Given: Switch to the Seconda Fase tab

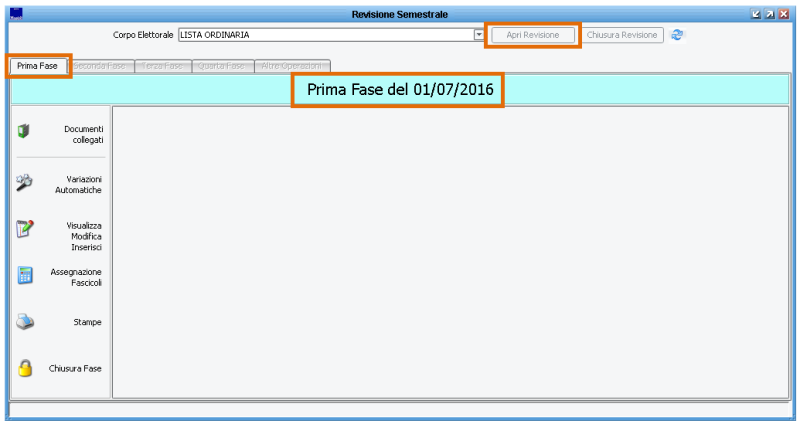Looking at the screenshot, I should pos(99,66).
